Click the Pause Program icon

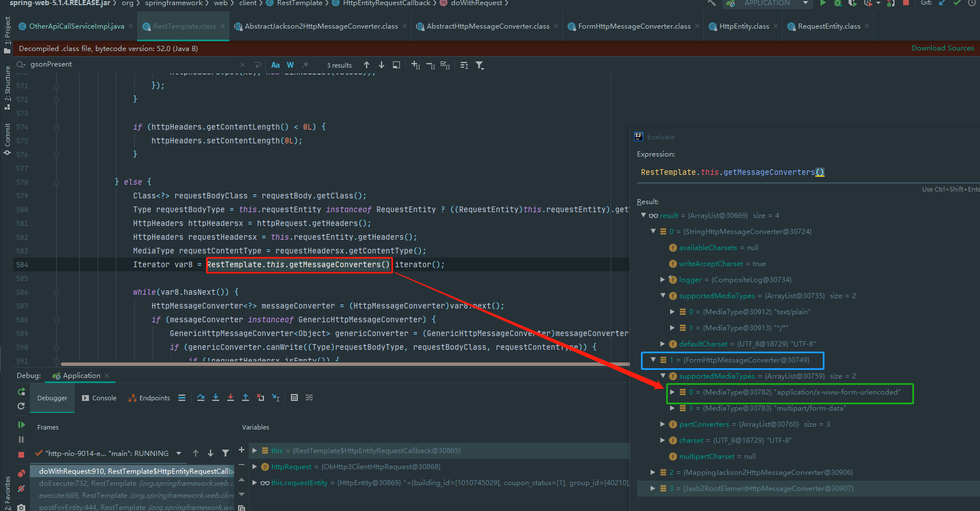pyautogui.click(x=21, y=440)
